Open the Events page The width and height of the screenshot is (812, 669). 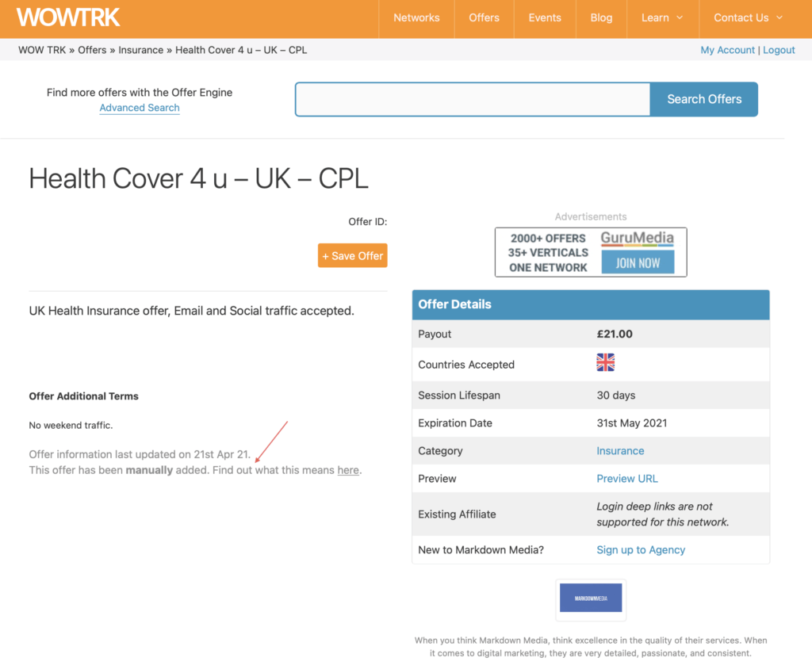click(x=545, y=17)
